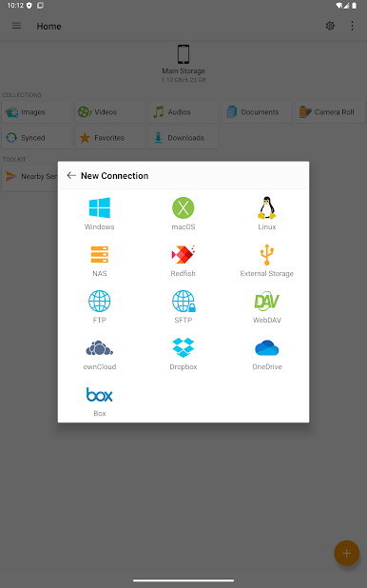Open the Images collection
This screenshot has width=367, height=588.
click(36, 111)
